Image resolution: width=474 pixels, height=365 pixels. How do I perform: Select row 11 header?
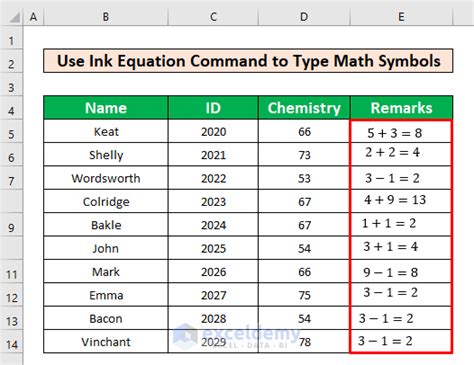pos(11,272)
